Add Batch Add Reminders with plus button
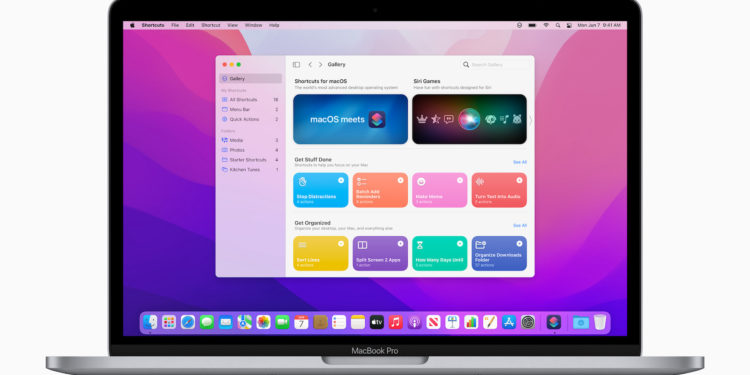The width and height of the screenshot is (750, 375). [400, 180]
